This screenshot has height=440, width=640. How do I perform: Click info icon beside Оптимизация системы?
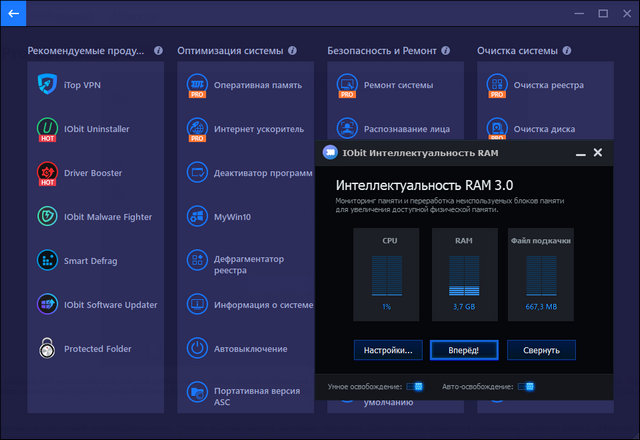pos(292,50)
